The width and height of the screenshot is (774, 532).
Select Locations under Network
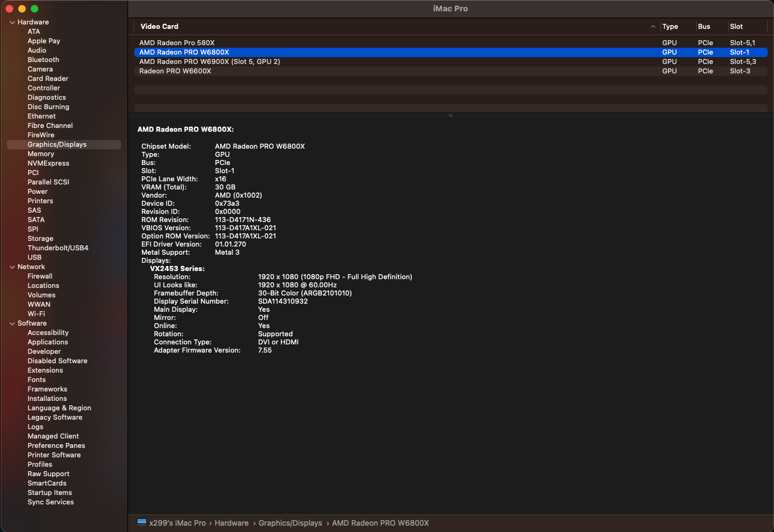43,285
